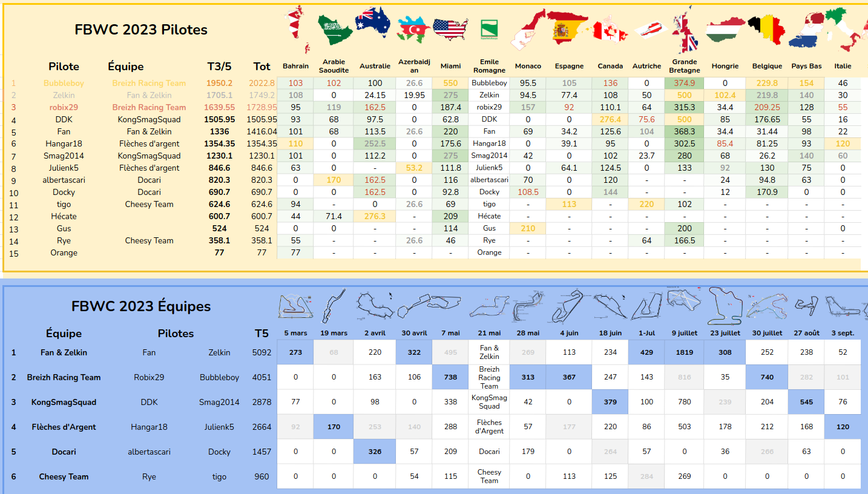Click Docari's highlighted '326' cell
This screenshot has width=868, height=494.
pos(375,452)
